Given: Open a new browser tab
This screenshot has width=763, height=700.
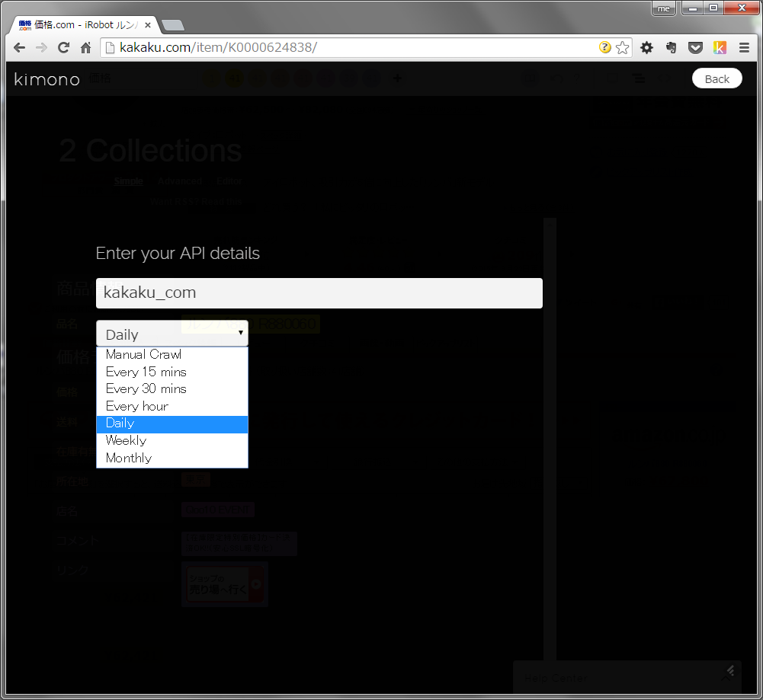Looking at the screenshot, I should (173, 25).
